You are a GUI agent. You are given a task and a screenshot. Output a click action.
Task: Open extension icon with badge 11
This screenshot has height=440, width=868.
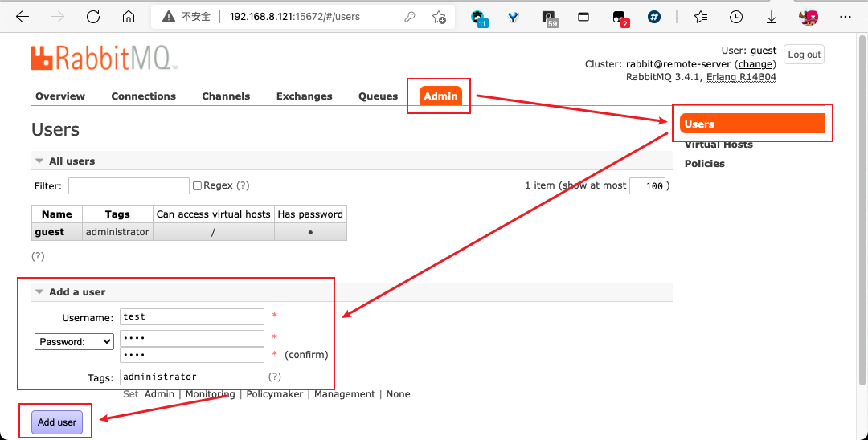(479, 18)
